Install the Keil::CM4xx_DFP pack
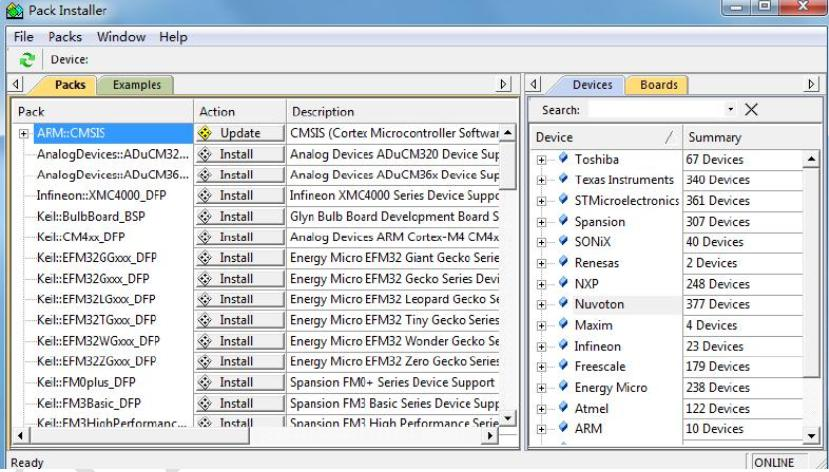This screenshot has width=829, height=472. [x=240, y=237]
